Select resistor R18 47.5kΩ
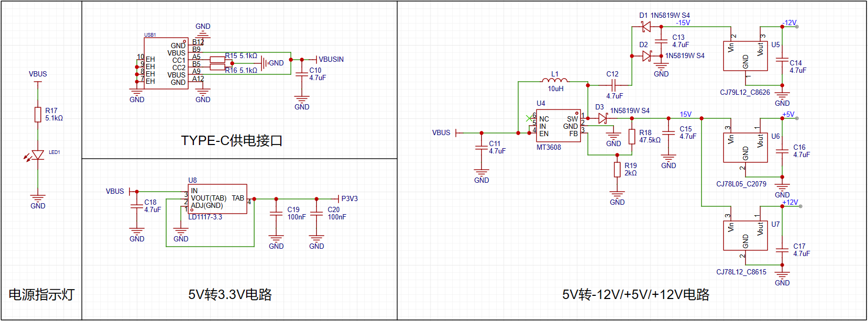 pos(632,137)
